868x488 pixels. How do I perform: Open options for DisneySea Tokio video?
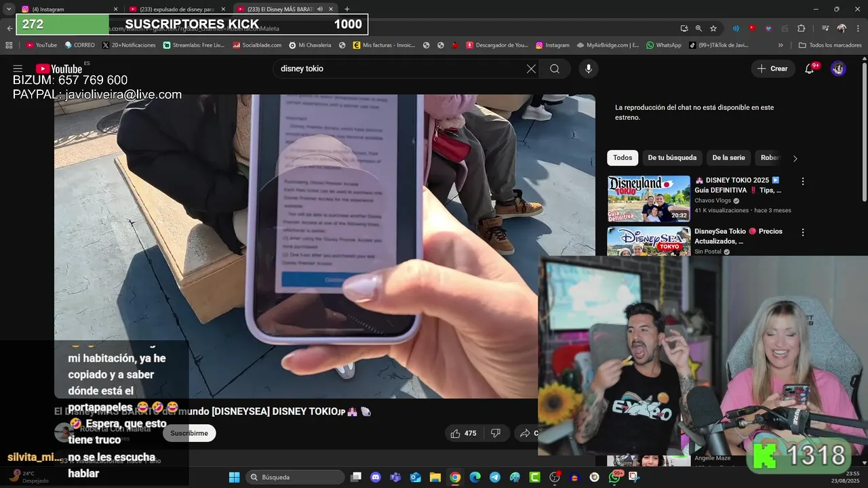coord(803,232)
